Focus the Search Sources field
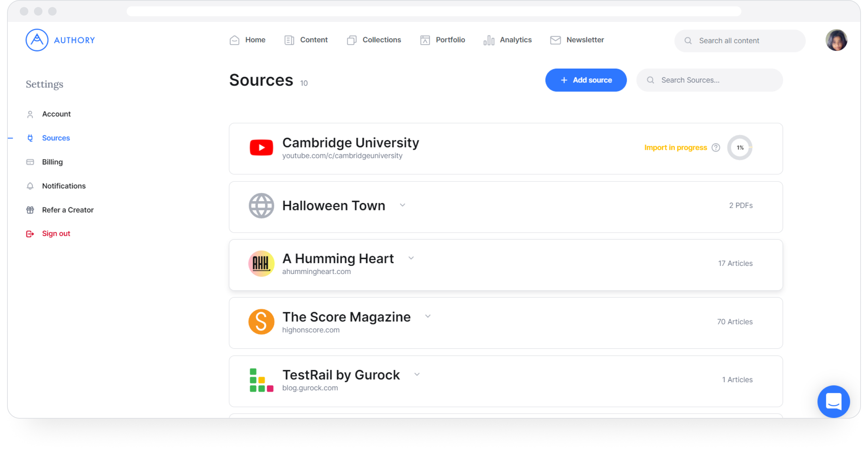868x454 pixels. [x=710, y=80]
